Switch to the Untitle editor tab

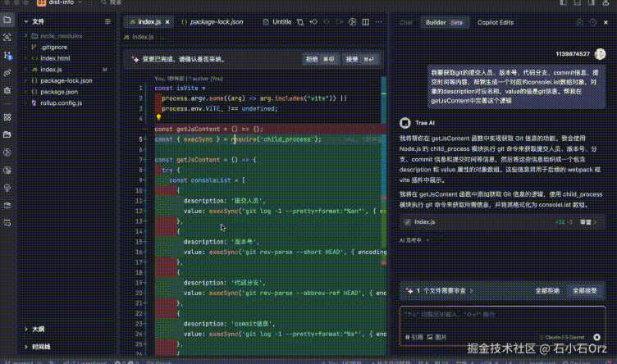click(277, 22)
